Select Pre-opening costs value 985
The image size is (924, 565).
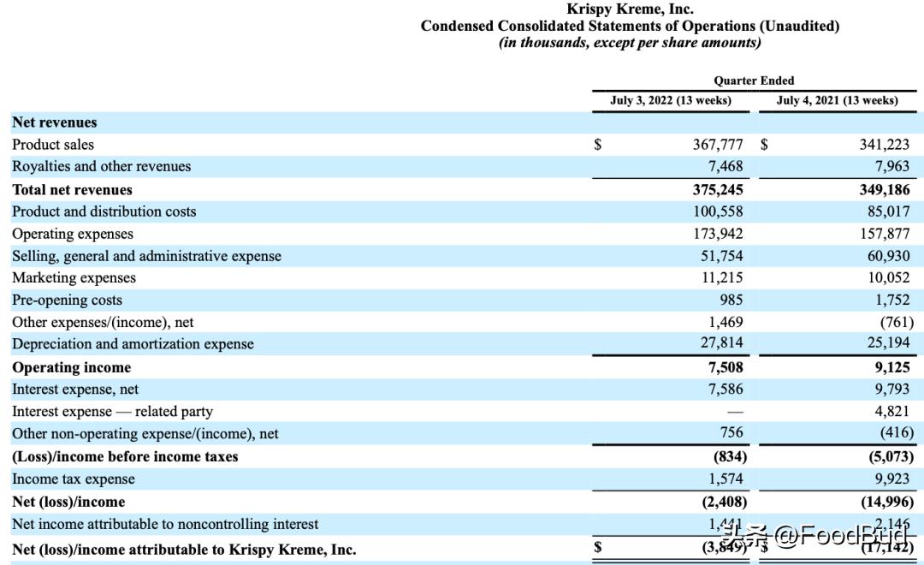pos(731,300)
